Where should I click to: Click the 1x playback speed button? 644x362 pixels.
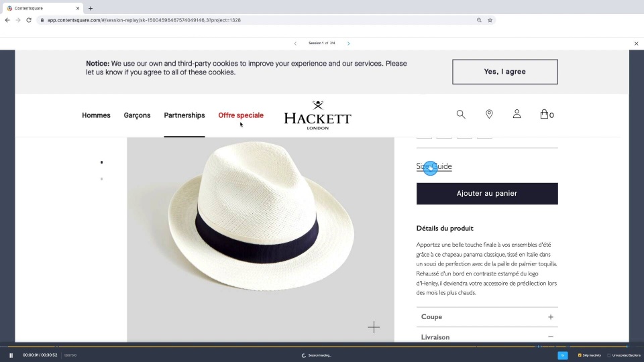563,355
